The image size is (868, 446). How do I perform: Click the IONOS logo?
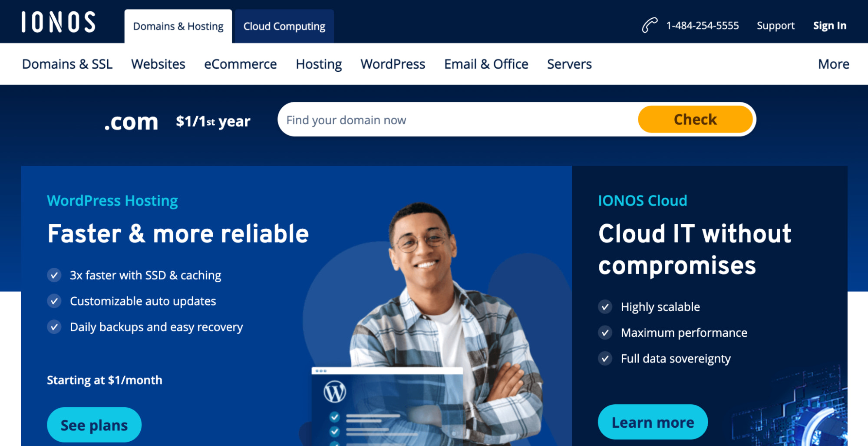(58, 22)
